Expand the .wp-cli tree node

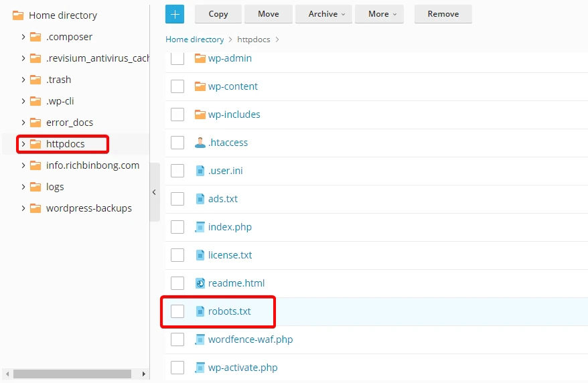pyautogui.click(x=23, y=101)
